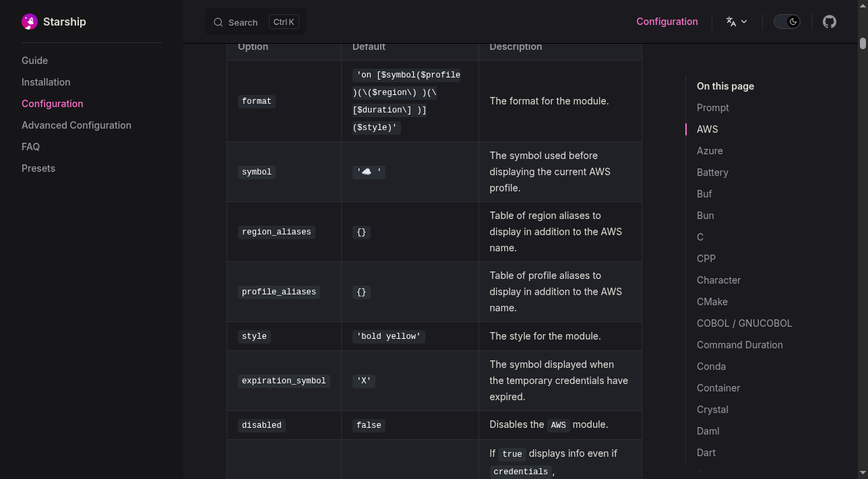Jump to Crystal section

click(712, 410)
